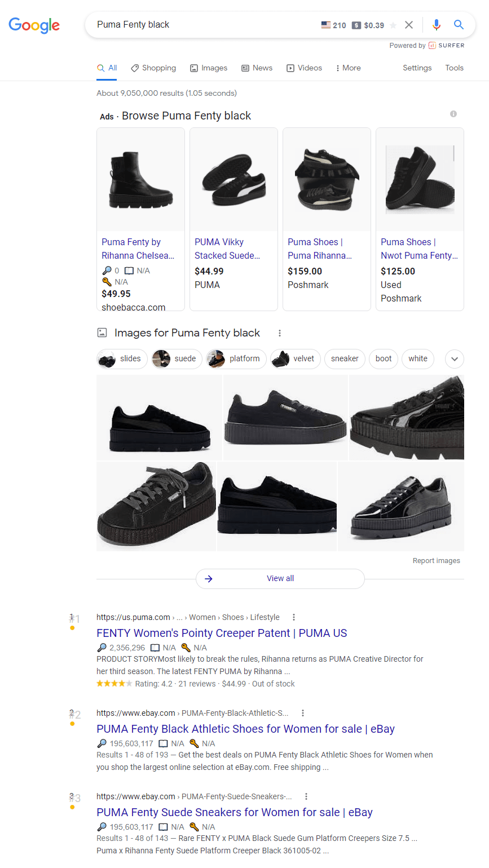Open the More search categories dropdown
Image resolution: width=489 pixels, height=868 pixels.
(347, 68)
